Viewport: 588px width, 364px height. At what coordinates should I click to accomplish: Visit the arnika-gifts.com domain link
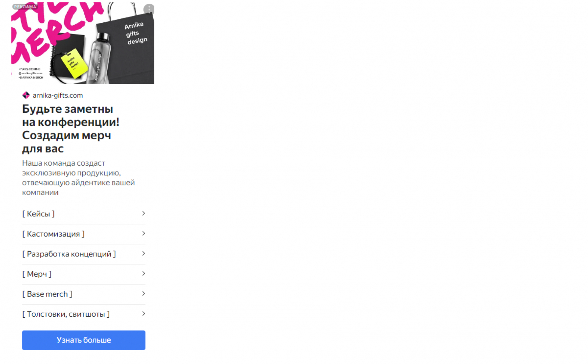58,95
